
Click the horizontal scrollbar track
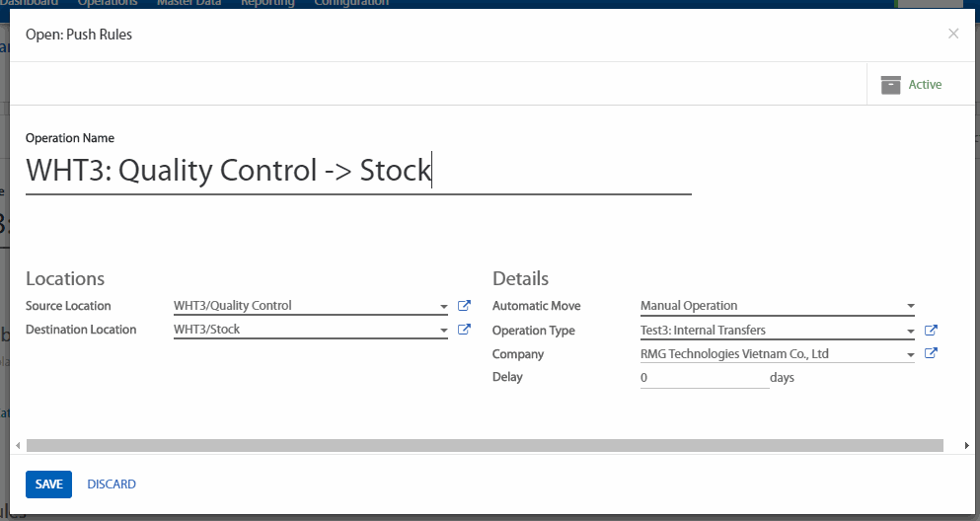tap(484, 446)
